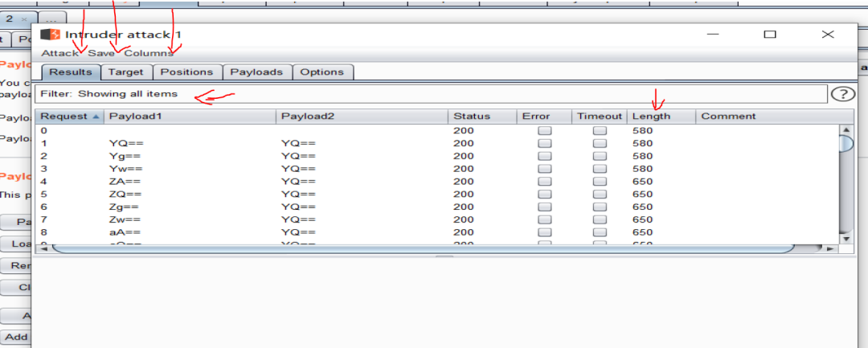Image resolution: width=868 pixels, height=348 pixels.
Task: Select Payload1 cell ZA==
Action: [125, 182]
